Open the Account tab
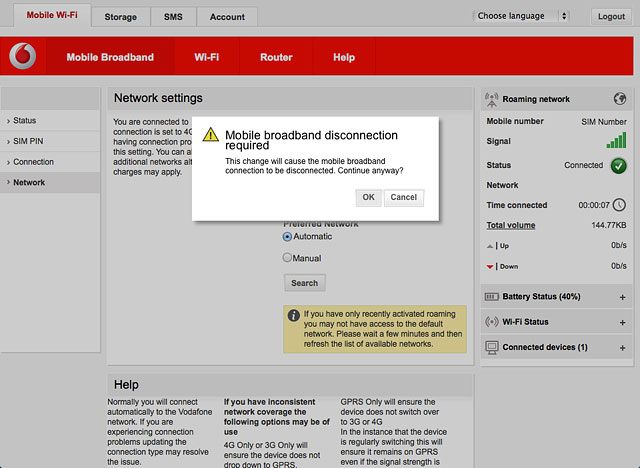This screenshot has height=468, width=640. pyautogui.click(x=227, y=17)
